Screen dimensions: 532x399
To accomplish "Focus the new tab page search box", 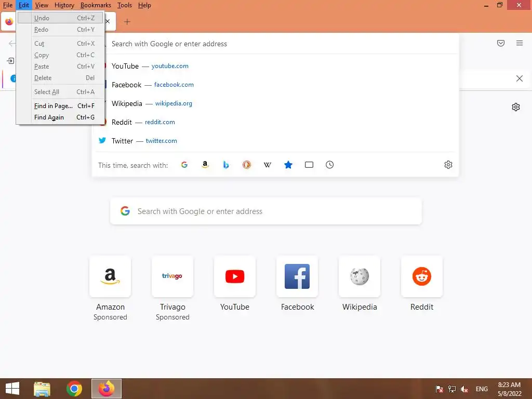I will [266, 211].
